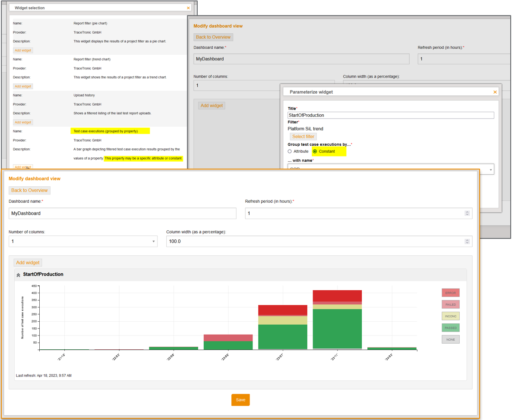Select the Attribute radio button
The width and height of the screenshot is (512, 420).
click(x=290, y=151)
